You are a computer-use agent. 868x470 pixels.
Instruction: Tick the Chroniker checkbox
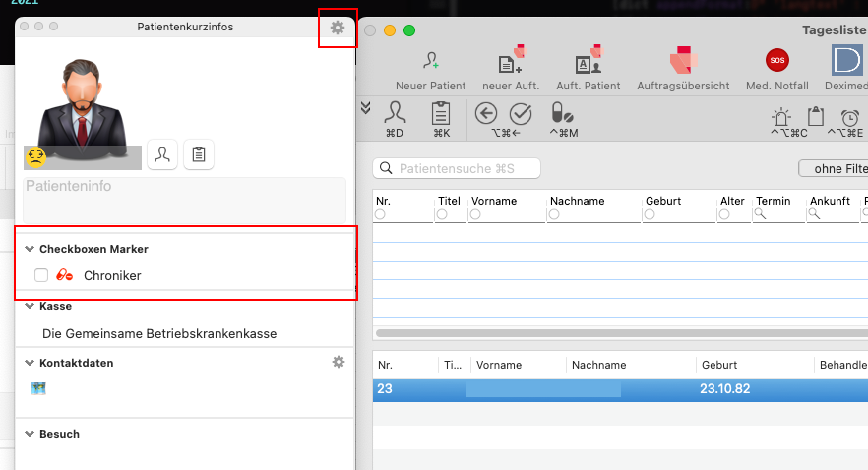pos(41,275)
